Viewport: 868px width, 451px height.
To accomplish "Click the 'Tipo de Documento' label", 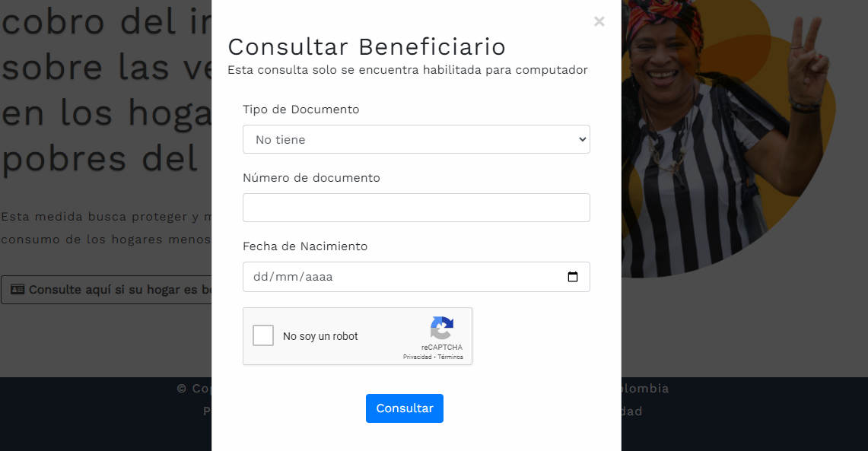I will 300,110.
